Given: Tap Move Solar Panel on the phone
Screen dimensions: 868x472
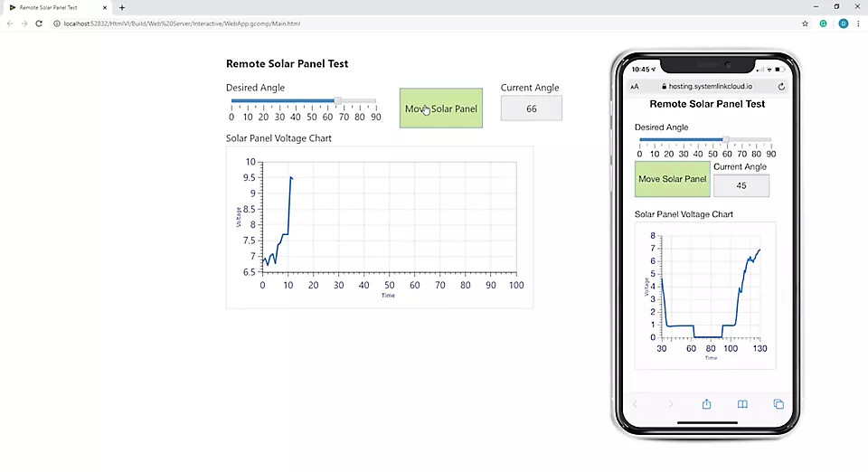Looking at the screenshot, I should [x=672, y=179].
